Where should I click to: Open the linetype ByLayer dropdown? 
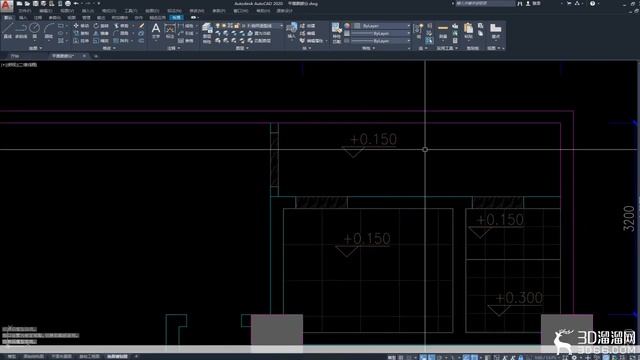[382, 41]
